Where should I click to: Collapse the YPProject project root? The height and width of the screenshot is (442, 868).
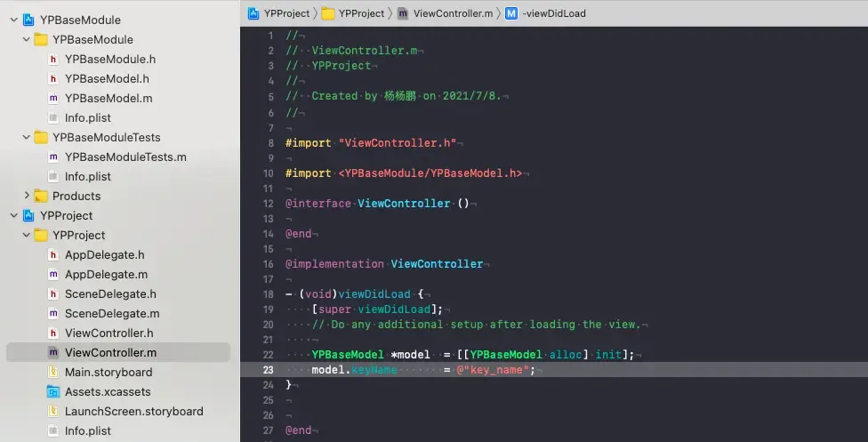[x=13, y=216]
